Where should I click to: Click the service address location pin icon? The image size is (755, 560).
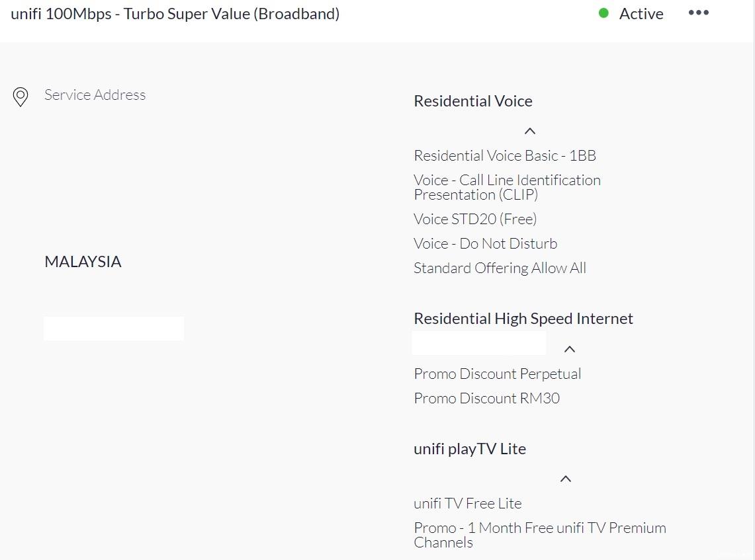click(x=21, y=97)
